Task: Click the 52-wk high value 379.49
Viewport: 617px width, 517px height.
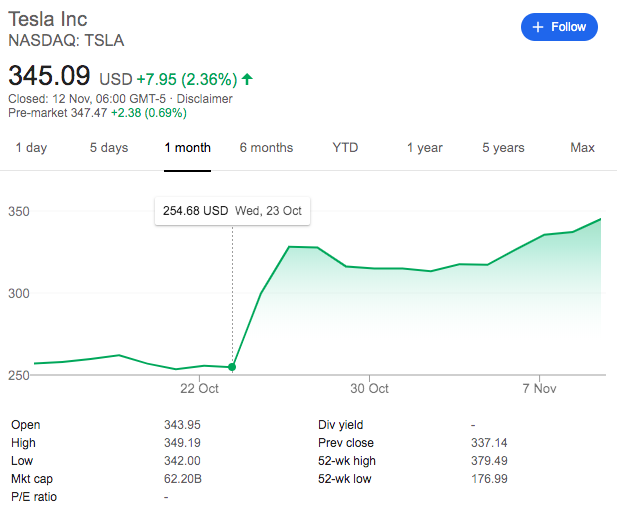Action: [x=489, y=461]
